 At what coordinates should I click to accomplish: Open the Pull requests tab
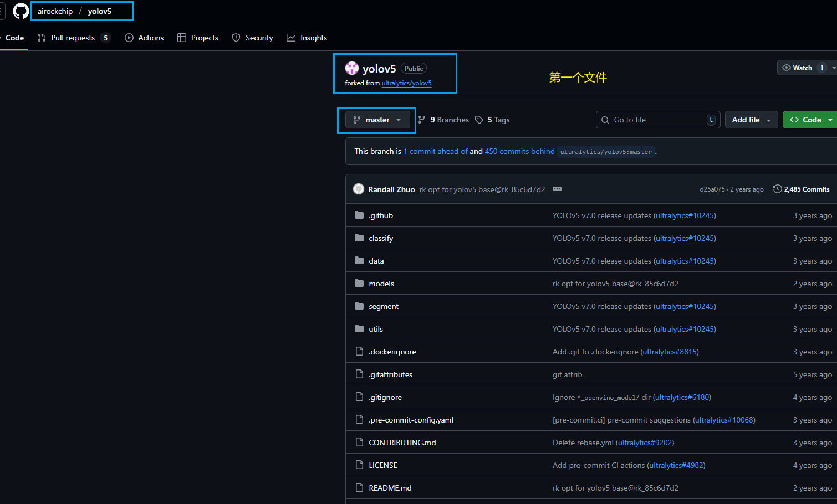pos(73,38)
